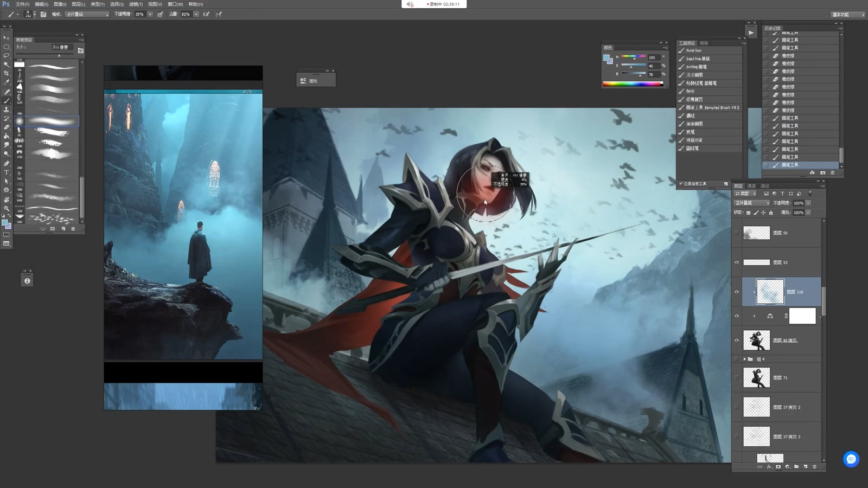Select the Zoom tool in the toolbox

click(7, 208)
